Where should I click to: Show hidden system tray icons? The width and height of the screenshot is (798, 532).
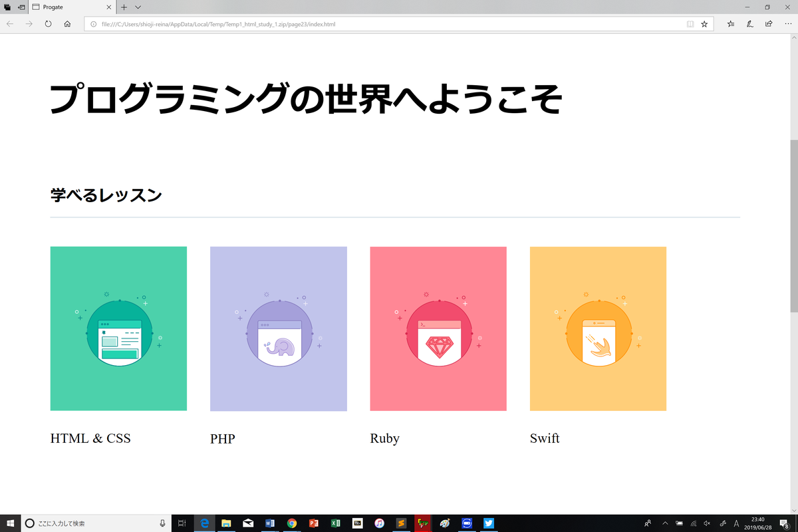tap(665, 523)
